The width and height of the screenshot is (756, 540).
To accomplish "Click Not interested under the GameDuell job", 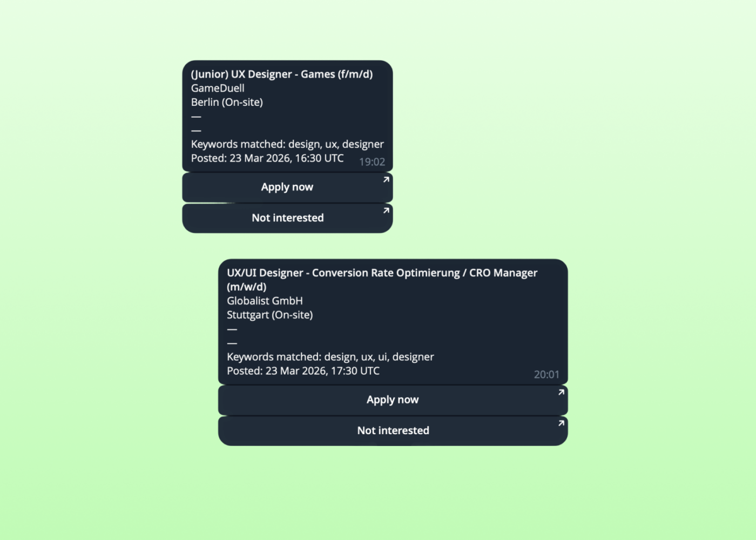I will click(x=287, y=218).
